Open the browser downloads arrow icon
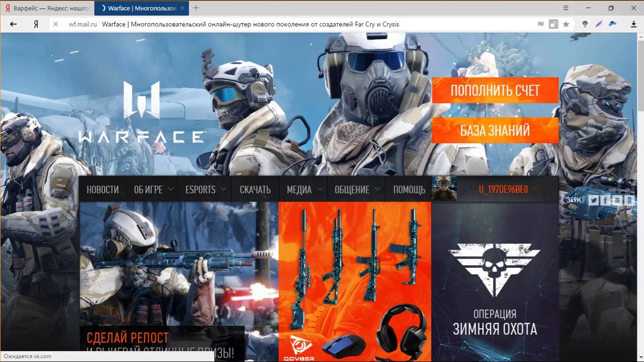Viewport: 644px width, 362px height. pyautogui.click(x=634, y=24)
